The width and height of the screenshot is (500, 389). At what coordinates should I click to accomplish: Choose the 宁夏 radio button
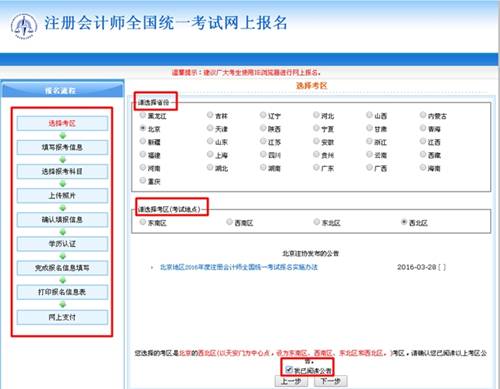pos(316,128)
